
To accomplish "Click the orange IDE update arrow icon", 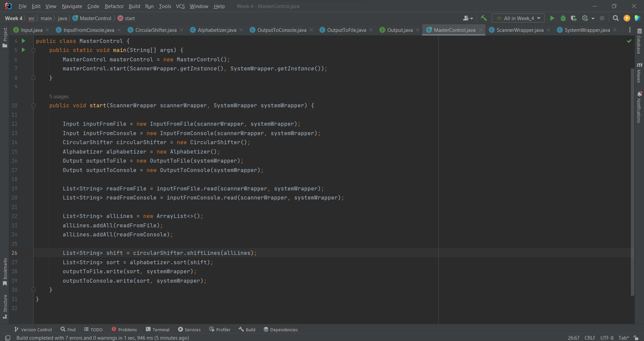I will 627,18.
